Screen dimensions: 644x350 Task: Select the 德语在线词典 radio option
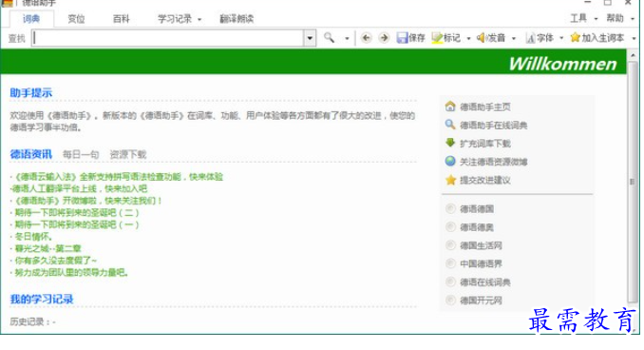coord(450,282)
